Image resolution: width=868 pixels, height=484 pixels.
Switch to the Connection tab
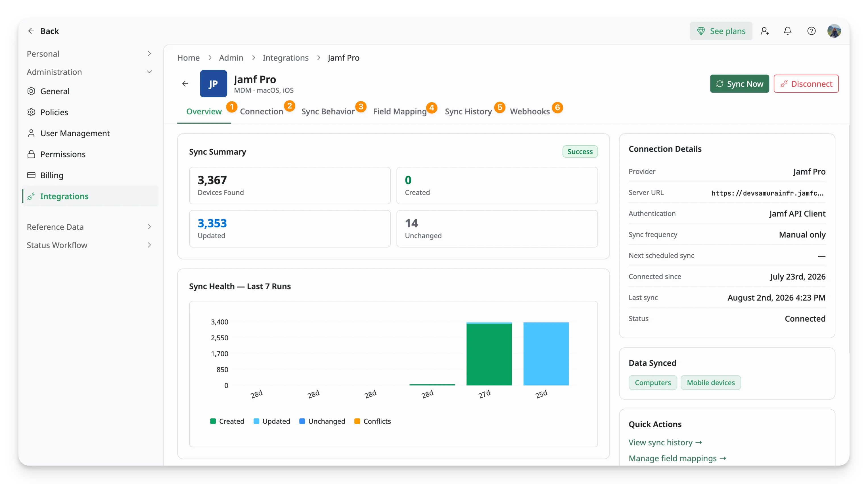tap(262, 112)
